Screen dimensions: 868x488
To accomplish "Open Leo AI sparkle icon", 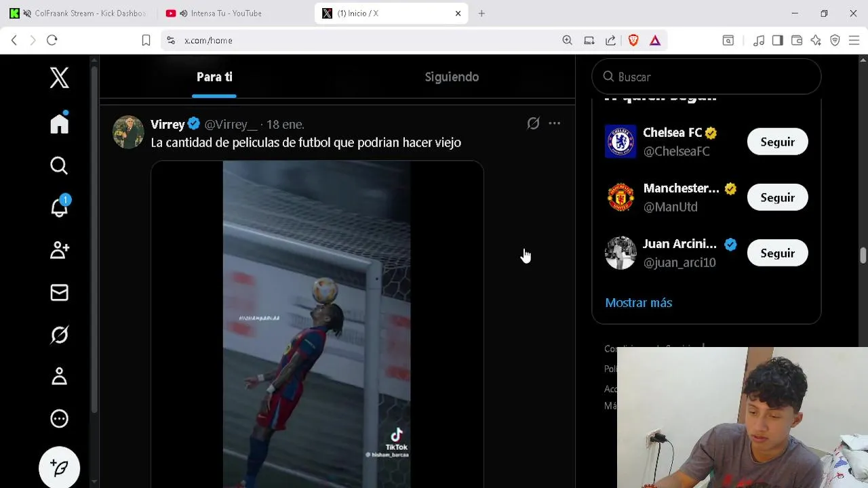I will pyautogui.click(x=816, y=41).
